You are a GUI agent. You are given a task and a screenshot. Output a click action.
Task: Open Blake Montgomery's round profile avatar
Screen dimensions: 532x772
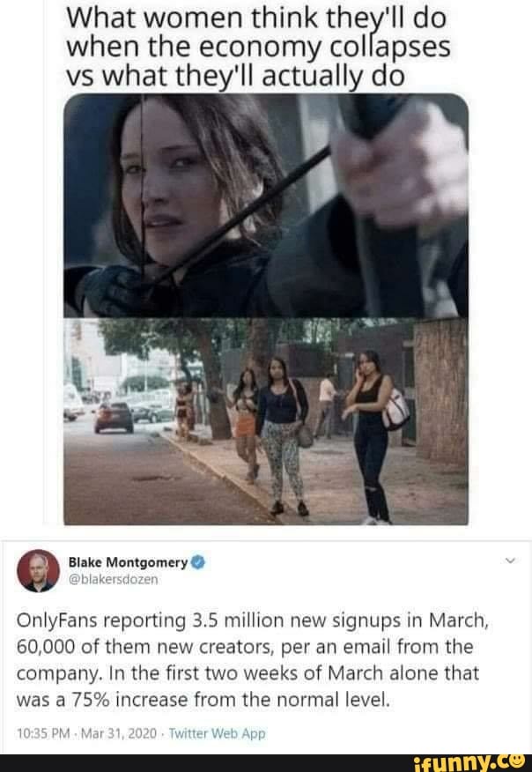pyautogui.click(x=39, y=571)
